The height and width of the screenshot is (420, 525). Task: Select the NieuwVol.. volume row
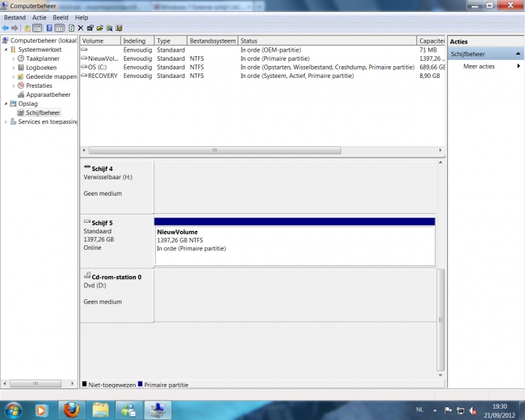[262, 58]
